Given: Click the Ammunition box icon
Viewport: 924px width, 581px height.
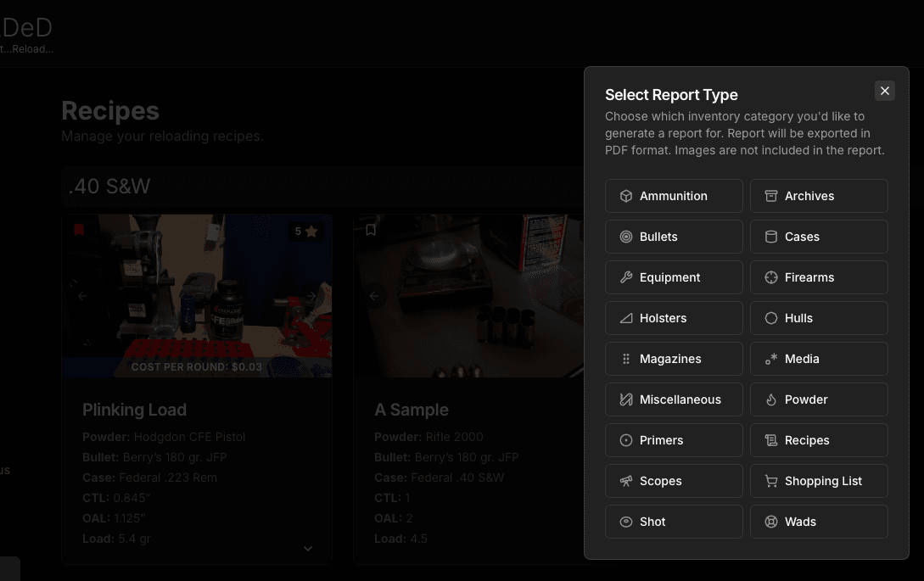Looking at the screenshot, I should point(626,196).
